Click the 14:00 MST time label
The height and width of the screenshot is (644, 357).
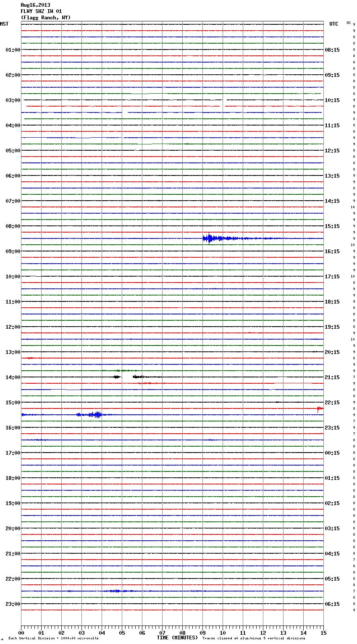(13, 377)
